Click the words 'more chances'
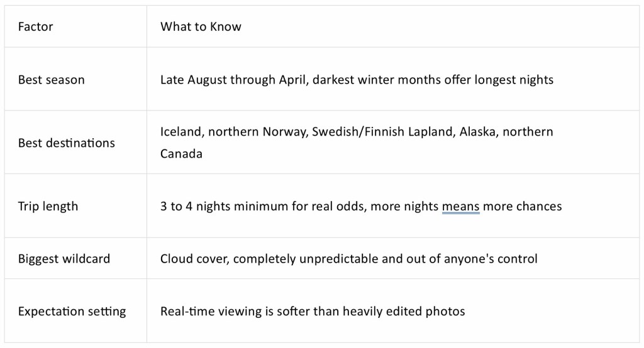The image size is (644, 348). (522, 206)
